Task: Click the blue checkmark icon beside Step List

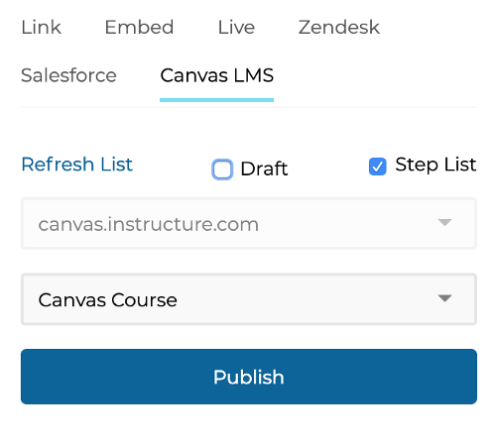Action: click(378, 167)
